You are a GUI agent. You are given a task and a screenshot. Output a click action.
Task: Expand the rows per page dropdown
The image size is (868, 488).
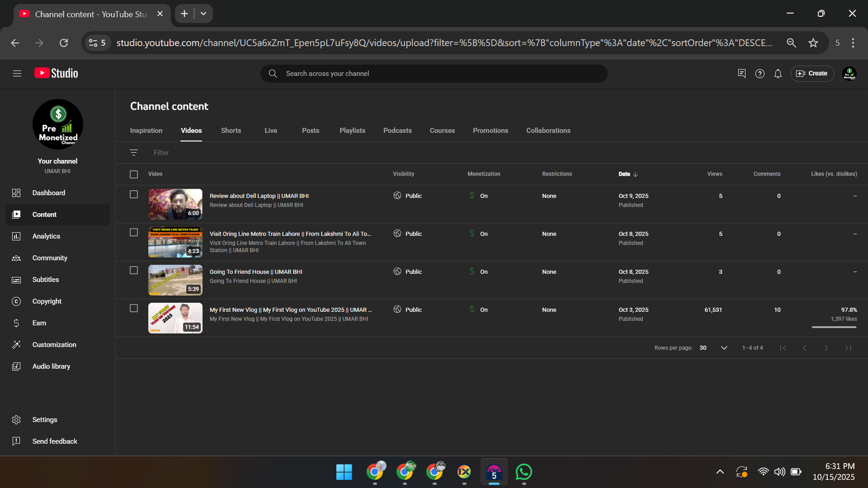click(724, 348)
